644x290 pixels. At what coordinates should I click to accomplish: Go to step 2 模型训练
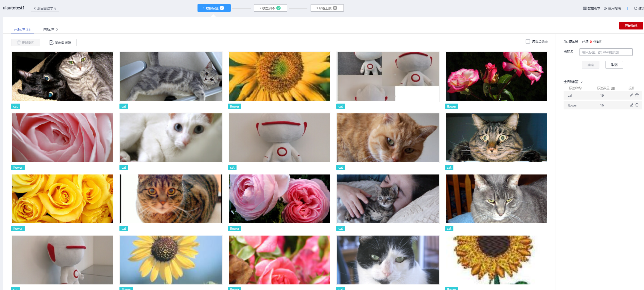pyautogui.click(x=270, y=8)
